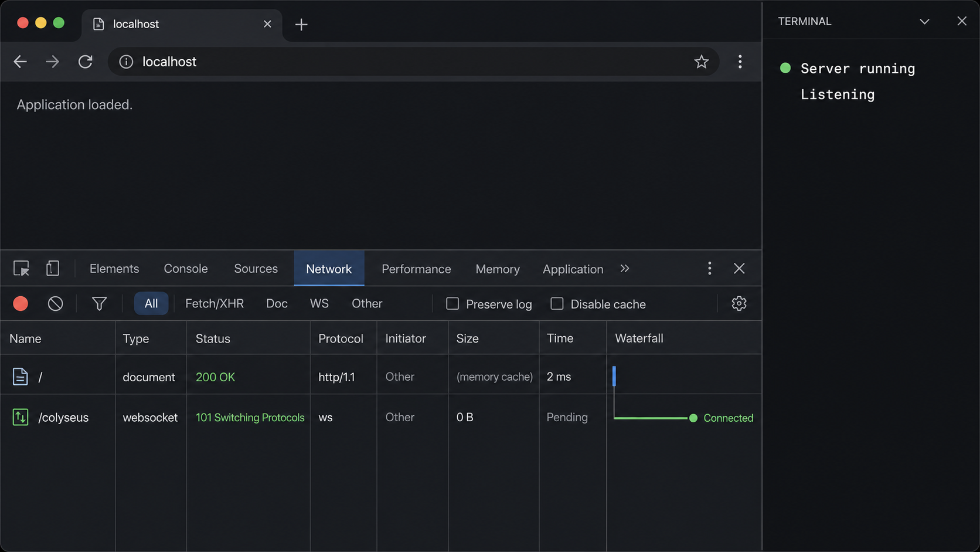Filter requests by Other
Screen dimensions: 980x552
click(367, 303)
